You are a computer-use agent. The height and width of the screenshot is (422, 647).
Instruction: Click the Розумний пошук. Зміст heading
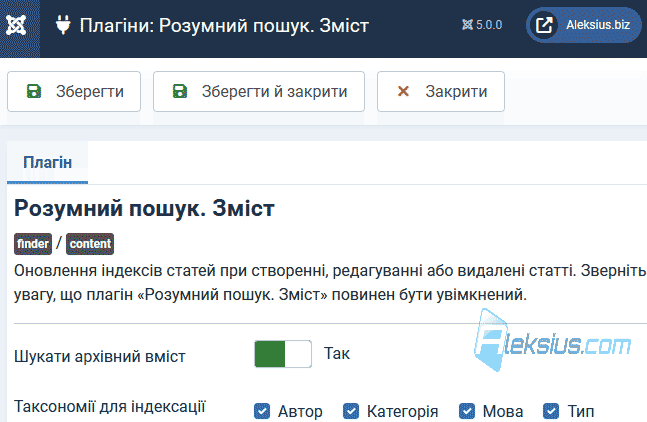pyautogui.click(x=144, y=208)
